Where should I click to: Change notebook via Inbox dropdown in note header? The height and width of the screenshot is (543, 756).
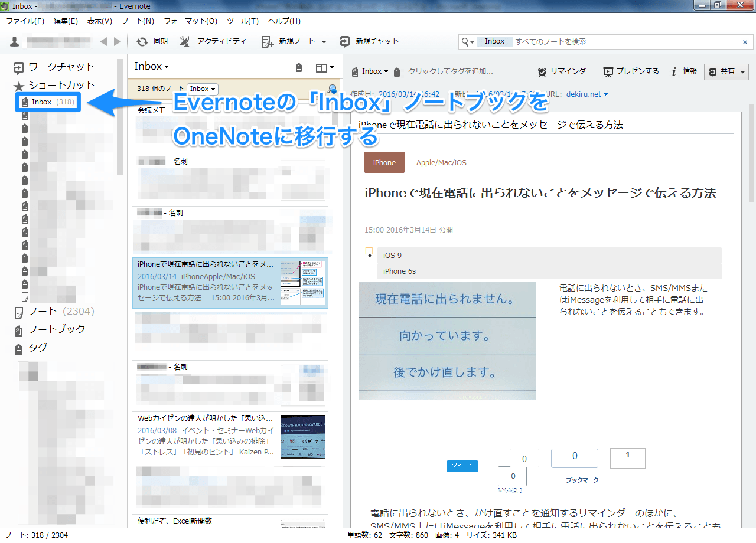[370, 71]
